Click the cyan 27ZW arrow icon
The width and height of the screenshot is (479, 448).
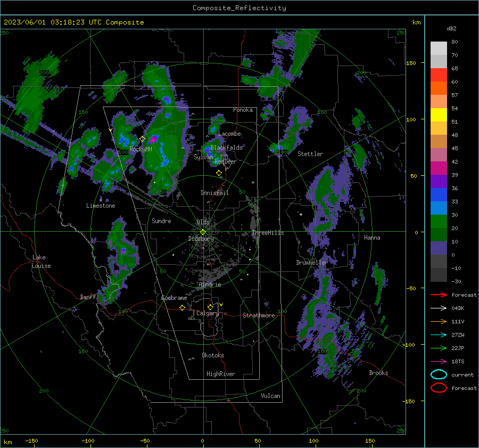(x=439, y=335)
